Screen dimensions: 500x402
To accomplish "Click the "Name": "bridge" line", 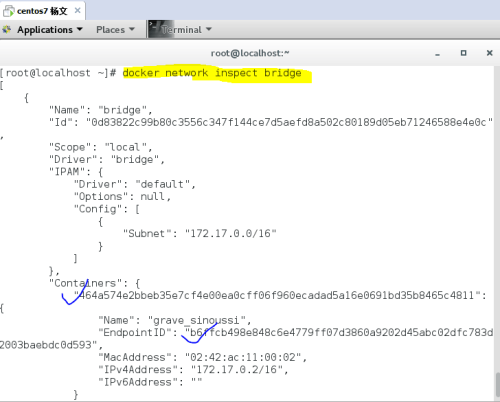I will tap(101, 110).
